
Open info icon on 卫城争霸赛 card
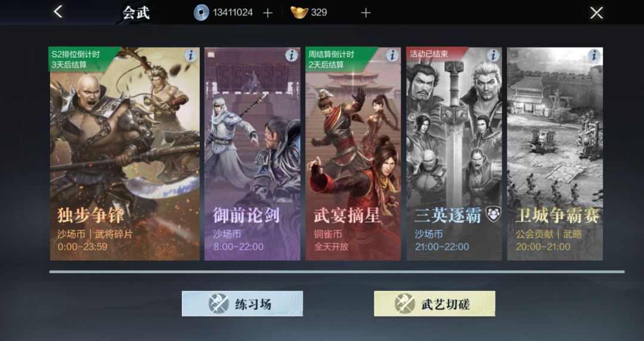pyautogui.click(x=594, y=55)
